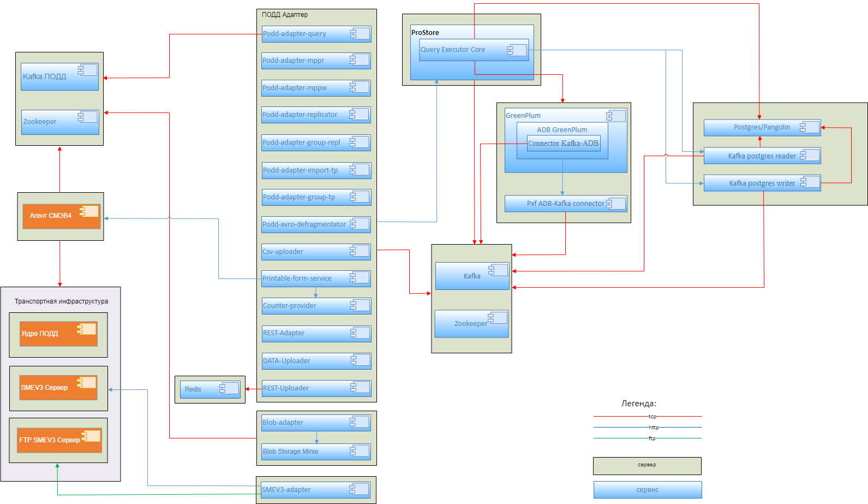Click the component icon on Blob Storage Minio

point(360,451)
